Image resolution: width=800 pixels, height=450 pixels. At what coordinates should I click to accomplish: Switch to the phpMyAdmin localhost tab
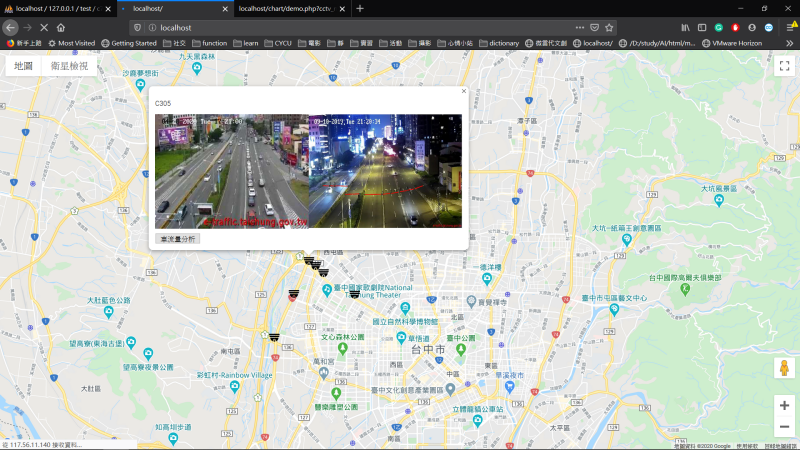pyautogui.click(x=58, y=9)
